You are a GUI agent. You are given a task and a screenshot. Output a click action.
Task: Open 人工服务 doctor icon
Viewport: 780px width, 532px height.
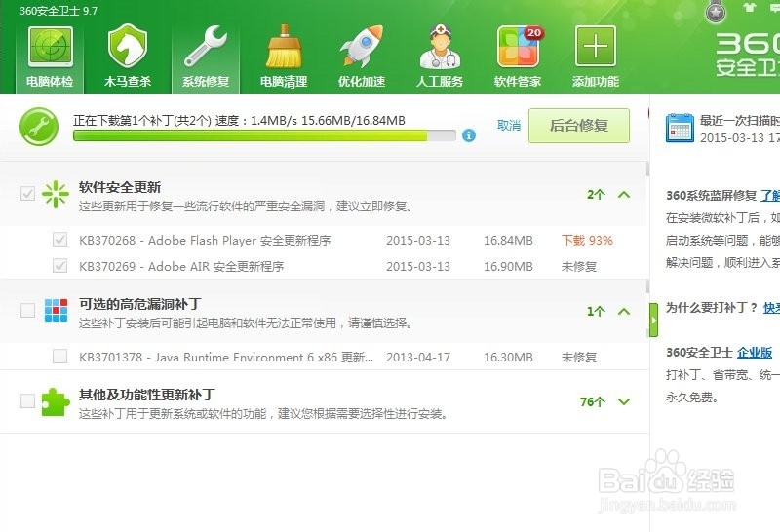click(x=440, y=47)
